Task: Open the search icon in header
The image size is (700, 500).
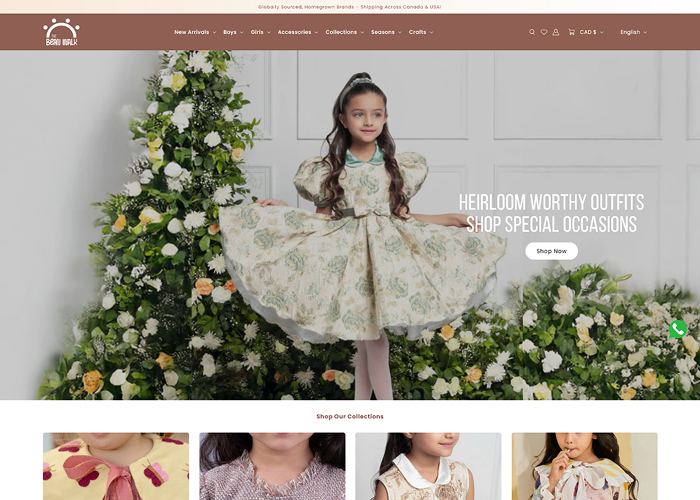Action: pos(532,32)
